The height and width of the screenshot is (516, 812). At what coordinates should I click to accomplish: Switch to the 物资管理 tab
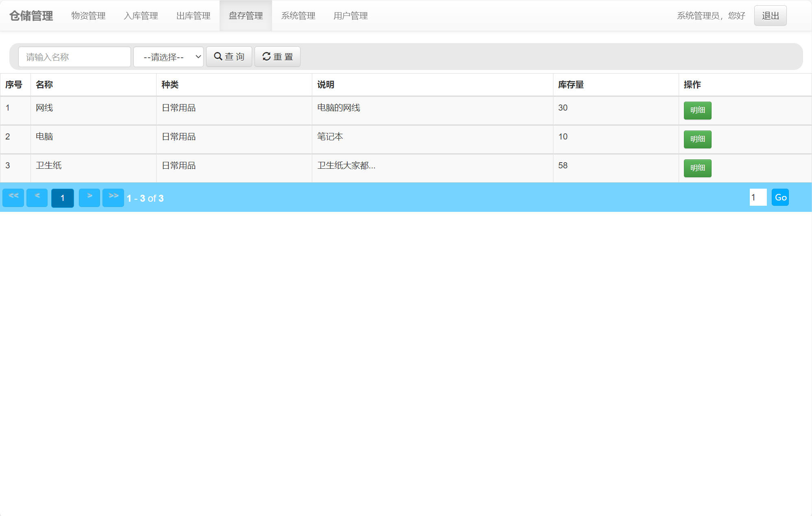[x=89, y=15]
